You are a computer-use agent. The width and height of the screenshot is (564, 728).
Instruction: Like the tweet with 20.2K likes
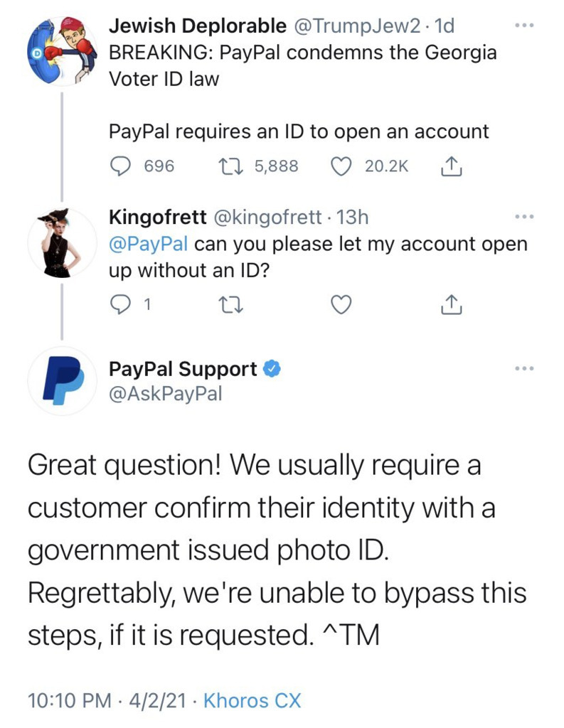[x=341, y=166]
